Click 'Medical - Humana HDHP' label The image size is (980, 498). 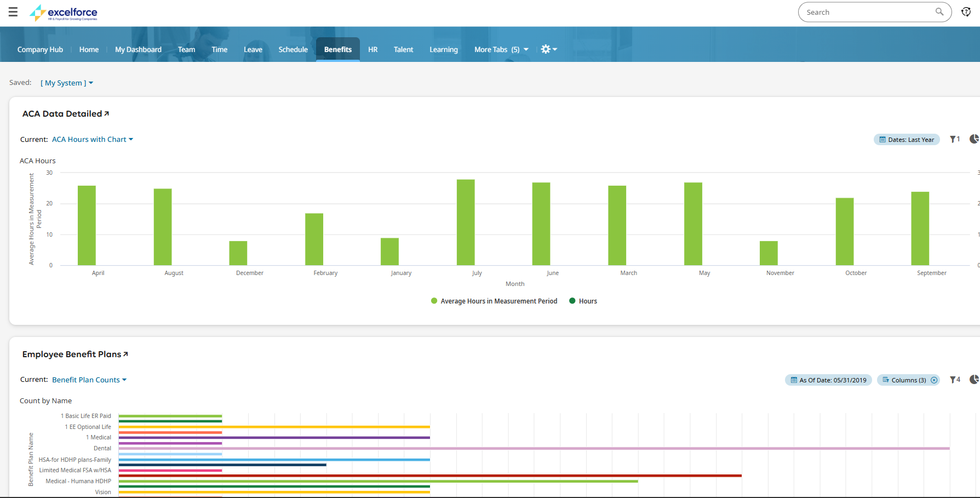78,481
